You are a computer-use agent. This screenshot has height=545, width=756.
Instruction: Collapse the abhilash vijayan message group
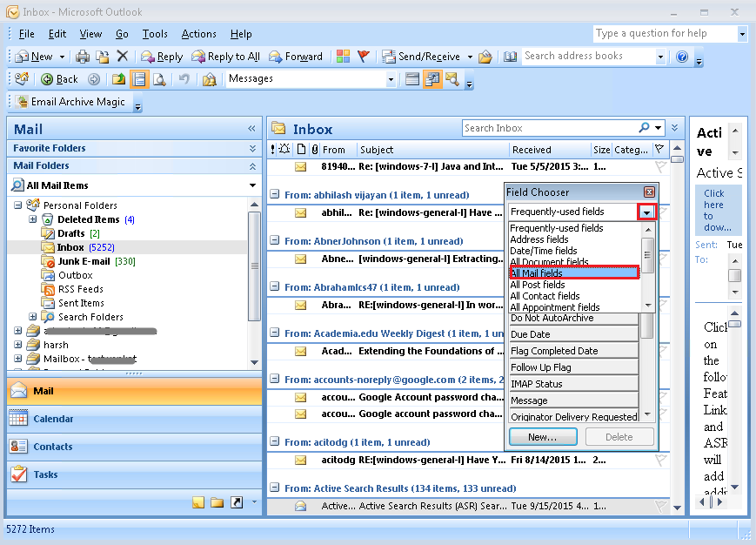coord(274,194)
